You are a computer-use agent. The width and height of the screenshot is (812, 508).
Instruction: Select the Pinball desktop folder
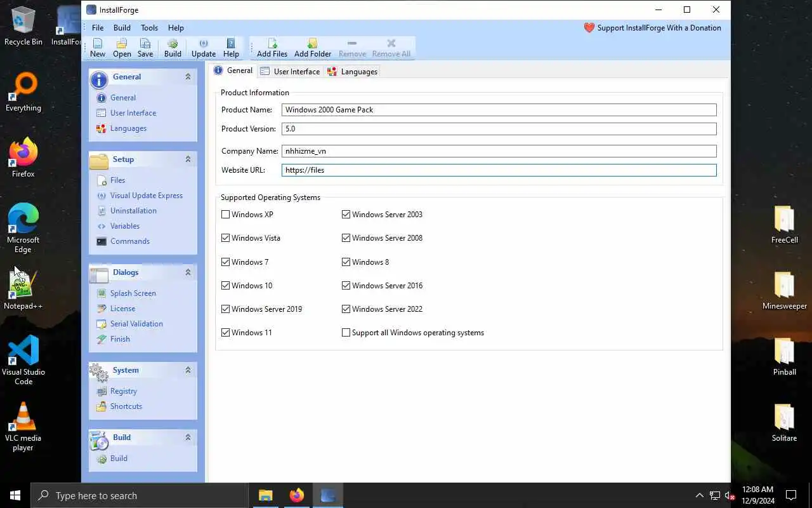(x=784, y=357)
